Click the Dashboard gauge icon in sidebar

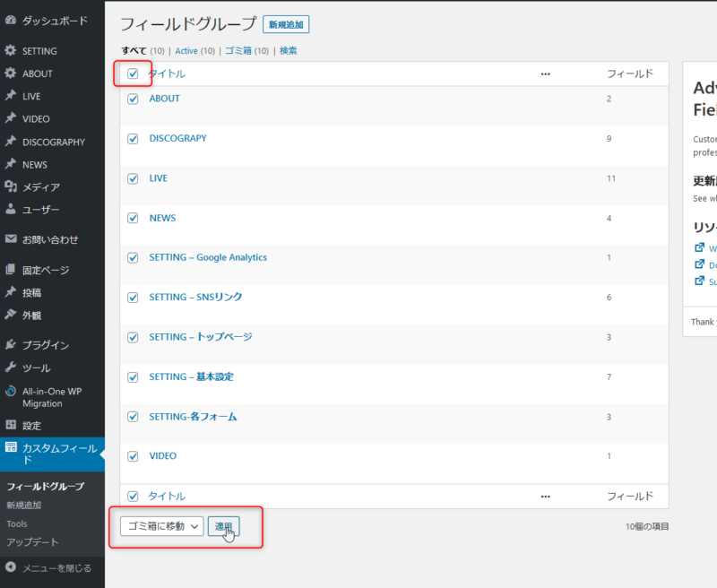click(11, 20)
